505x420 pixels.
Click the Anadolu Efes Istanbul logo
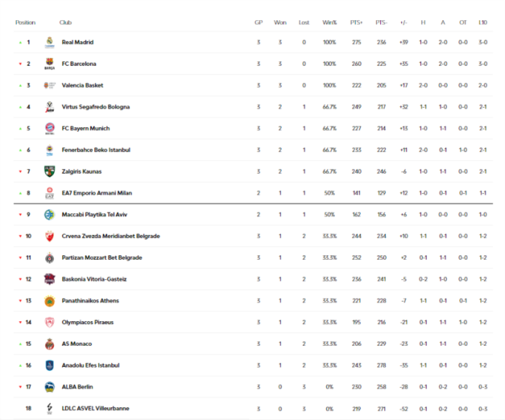pyautogui.click(x=49, y=366)
